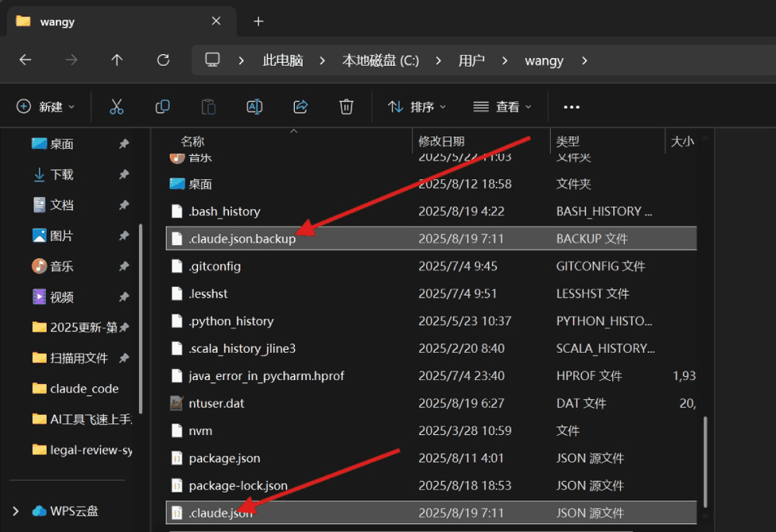
Task: Click the Refresh button in navigation bar
Action: pyautogui.click(x=163, y=60)
